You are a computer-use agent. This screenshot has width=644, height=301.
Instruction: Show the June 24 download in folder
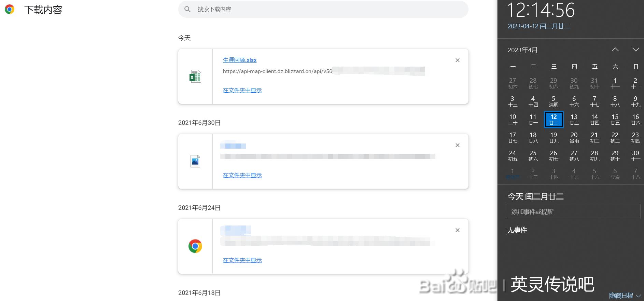242,260
